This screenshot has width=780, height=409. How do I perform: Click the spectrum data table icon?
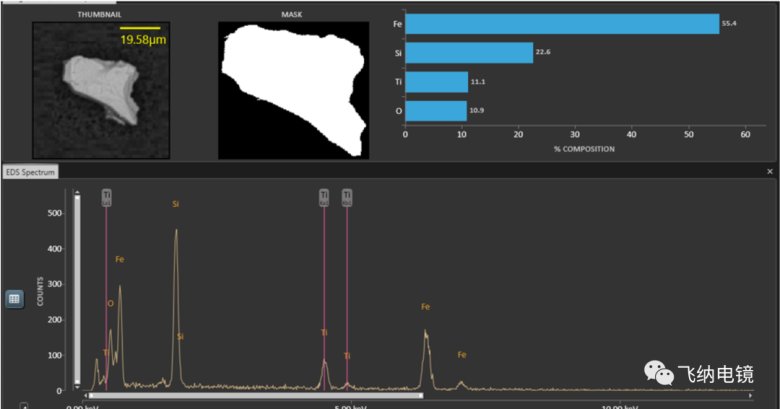tap(15, 299)
